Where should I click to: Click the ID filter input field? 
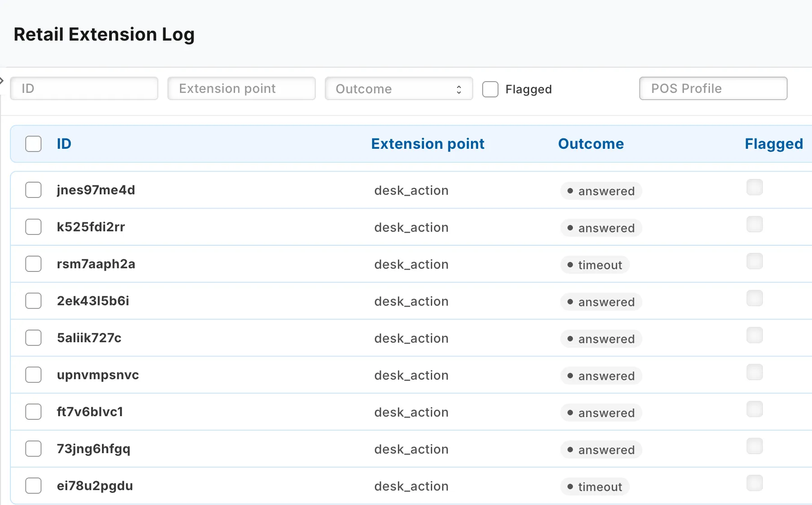pyautogui.click(x=84, y=88)
